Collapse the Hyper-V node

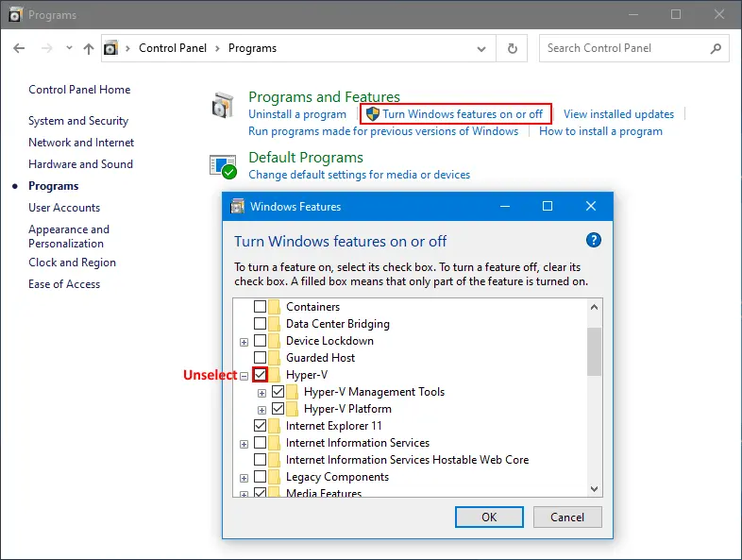tap(244, 377)
